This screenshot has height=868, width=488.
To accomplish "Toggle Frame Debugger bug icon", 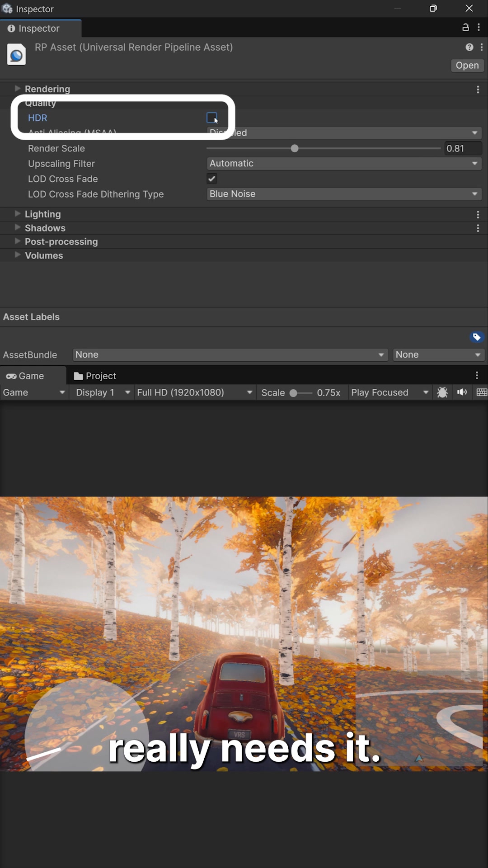I will point(442,392).
